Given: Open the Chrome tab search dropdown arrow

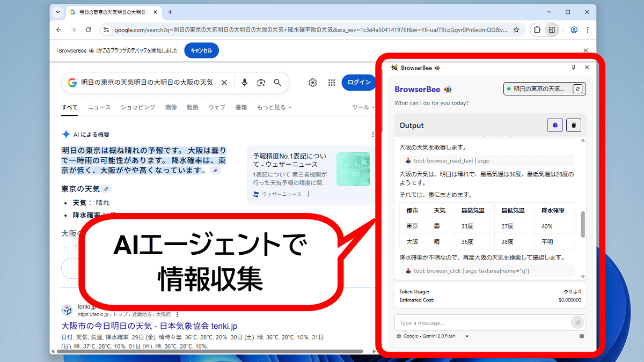Looking at the screenshot, I should coord(60,12).
